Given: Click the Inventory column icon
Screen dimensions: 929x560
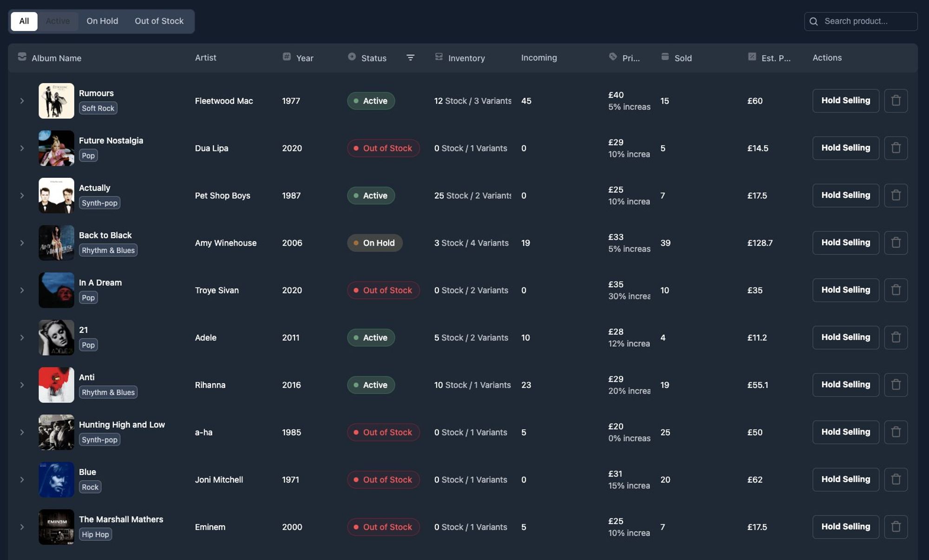Looking at the screenshot, I should point(438,57).
